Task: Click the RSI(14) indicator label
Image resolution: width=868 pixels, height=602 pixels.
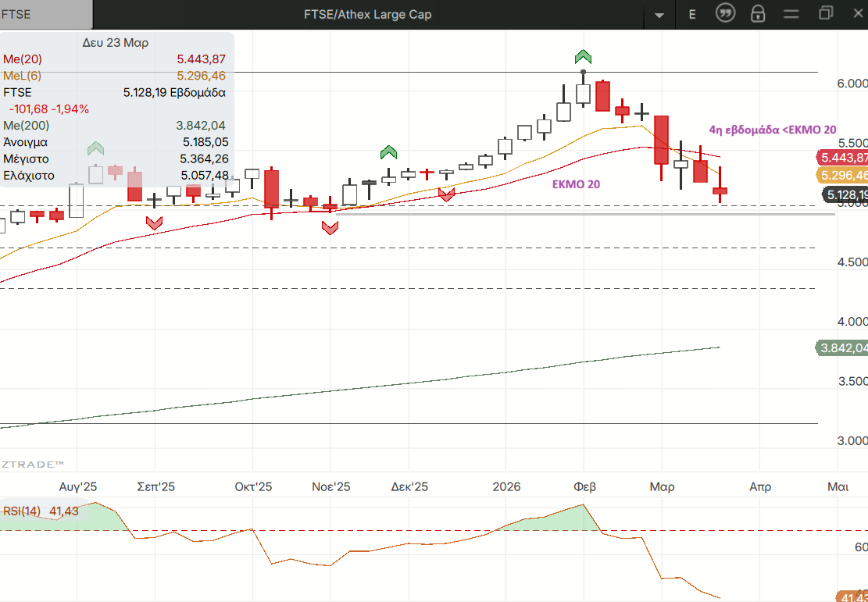Action: pyautogui.click(x=23, y=511)
